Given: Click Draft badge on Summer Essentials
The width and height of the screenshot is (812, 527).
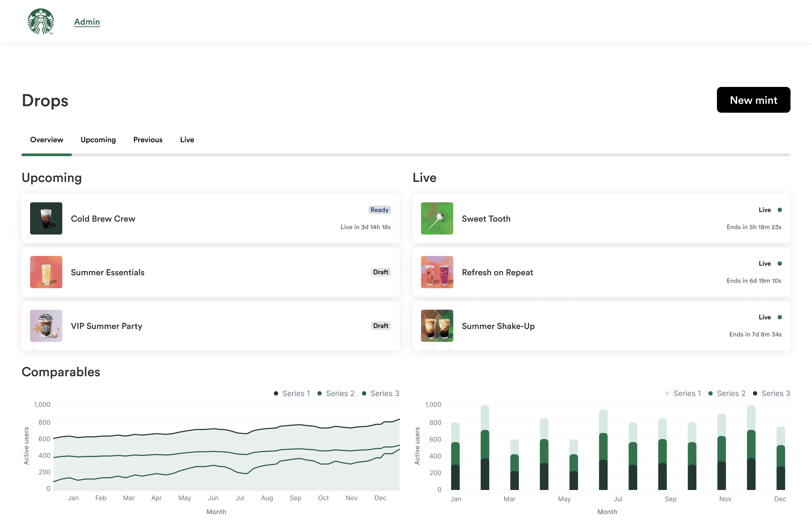Looking at the screenshot, I should click(380, 272).
